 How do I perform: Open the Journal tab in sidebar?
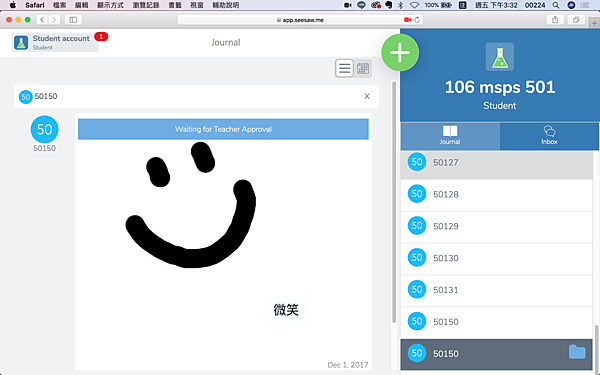450,136
